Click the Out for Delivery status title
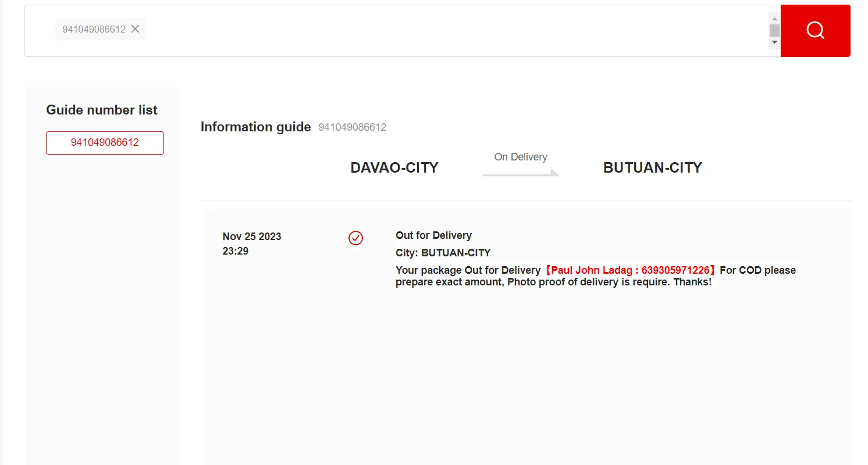 coord(433,235)
